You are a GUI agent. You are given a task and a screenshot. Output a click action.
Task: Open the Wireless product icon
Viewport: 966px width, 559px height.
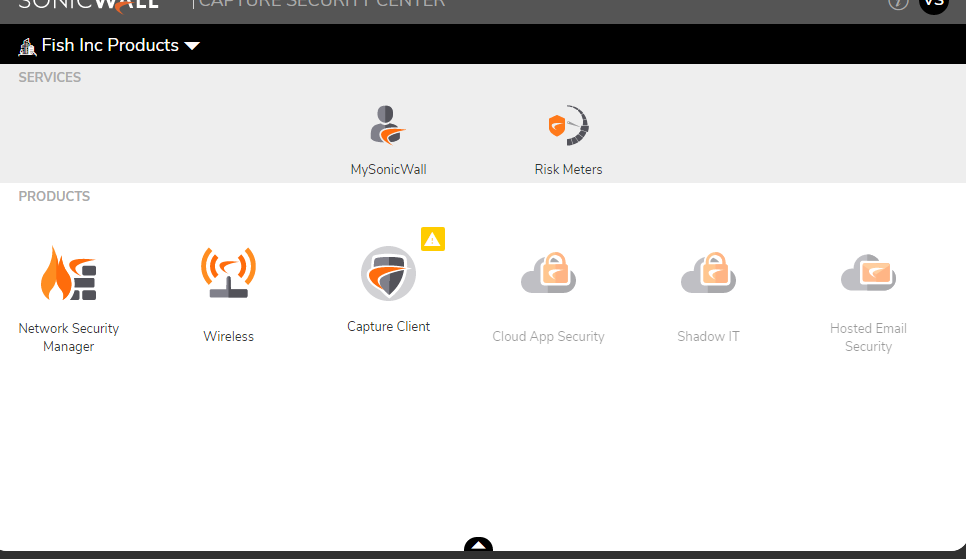point(229,272)
